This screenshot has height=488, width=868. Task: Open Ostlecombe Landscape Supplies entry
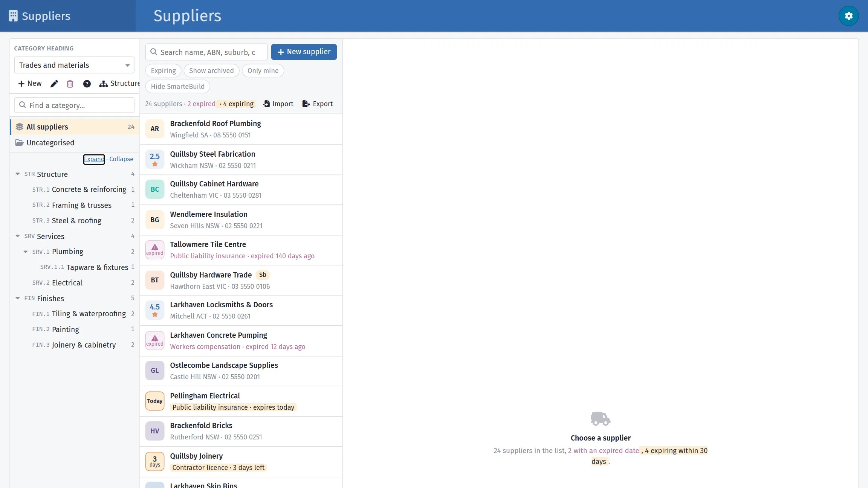tap(241, 371)
